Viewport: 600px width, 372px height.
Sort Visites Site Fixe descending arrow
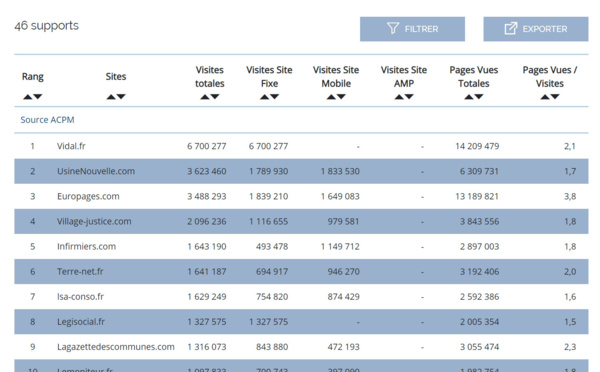[275, 97]
